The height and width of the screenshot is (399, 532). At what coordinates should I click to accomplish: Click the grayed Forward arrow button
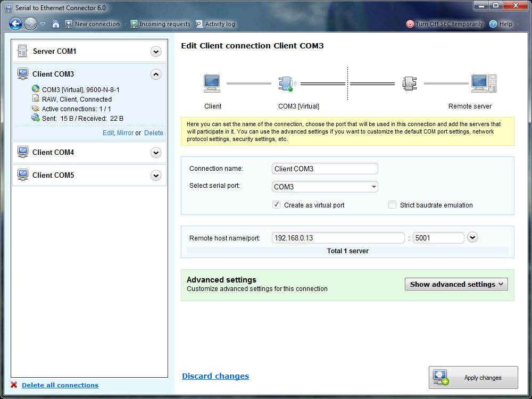coord(30,24)
